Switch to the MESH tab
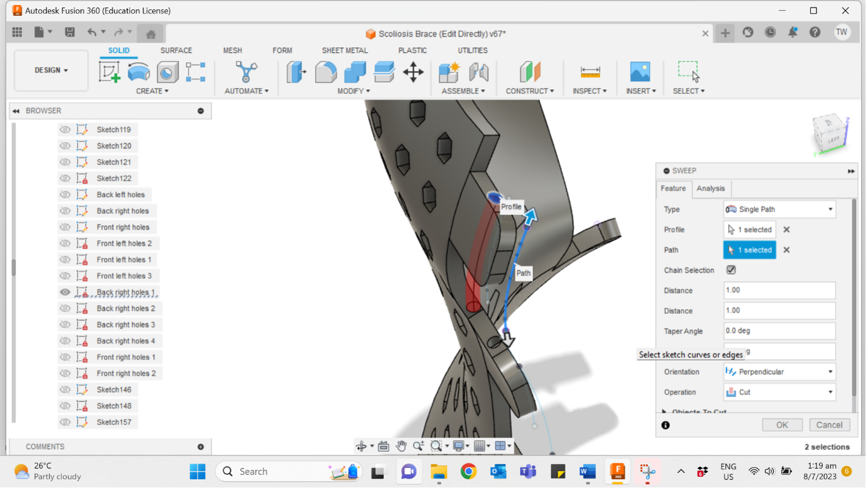This screenshot has width=868, height=490. tap(233, 50)
